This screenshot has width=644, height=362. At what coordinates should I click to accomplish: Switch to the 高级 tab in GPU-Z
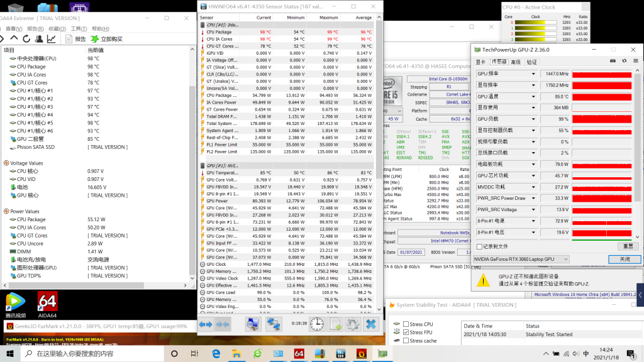(516, 62)
